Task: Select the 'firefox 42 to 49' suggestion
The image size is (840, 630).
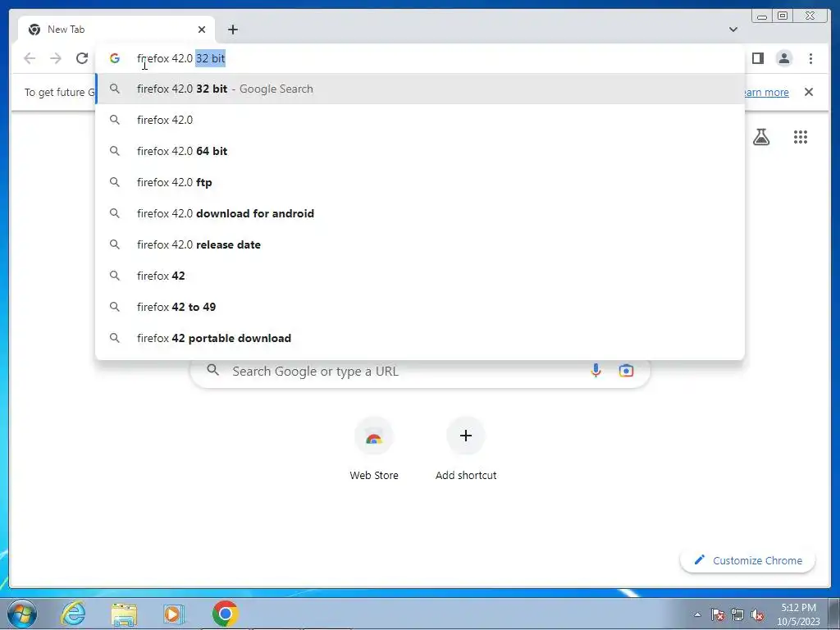Action: point(420,307)
